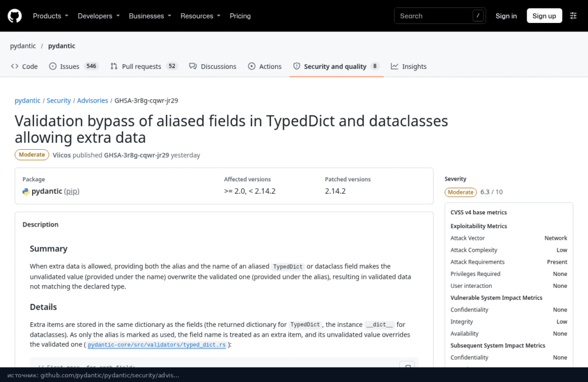The height and width of the screenshot is (382, 588).
Task: Click the patched version 2.14.2
Action: coord(335,191)
